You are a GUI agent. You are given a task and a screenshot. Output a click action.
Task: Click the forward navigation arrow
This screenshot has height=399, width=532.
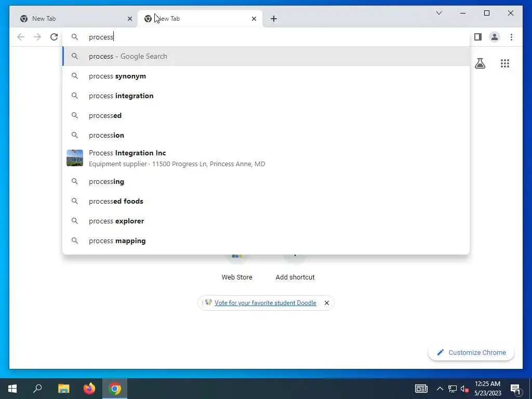[37, 37]
